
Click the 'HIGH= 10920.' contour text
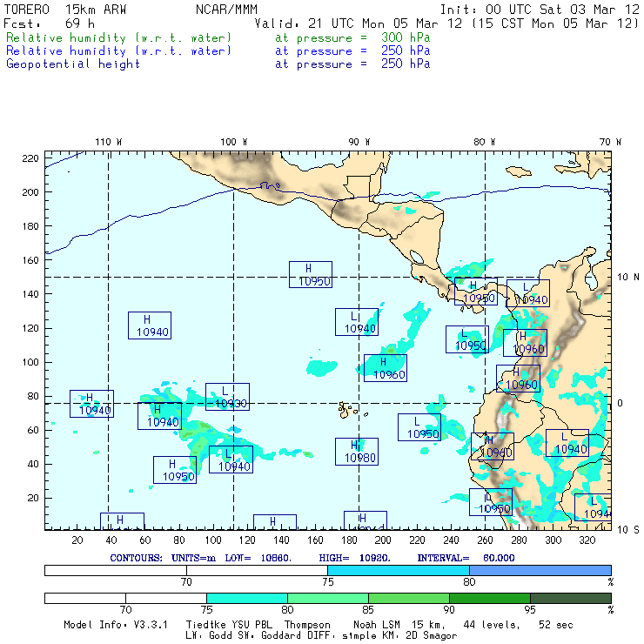354,558
